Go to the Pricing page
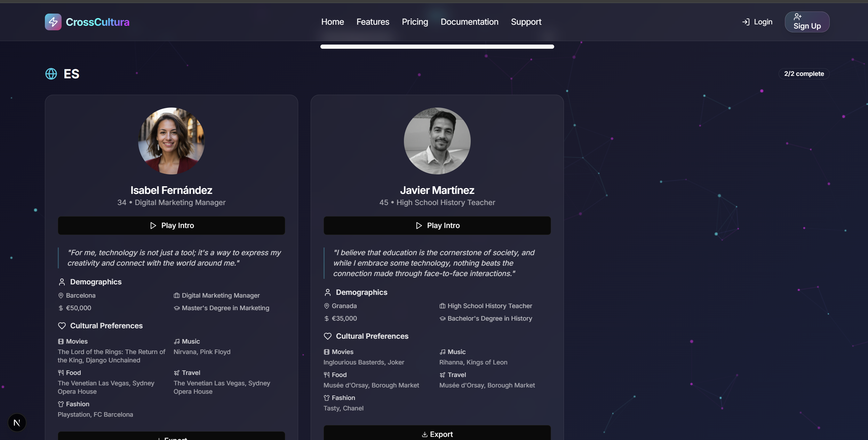Viewport: 868px width, 440px height. point(415,22)
